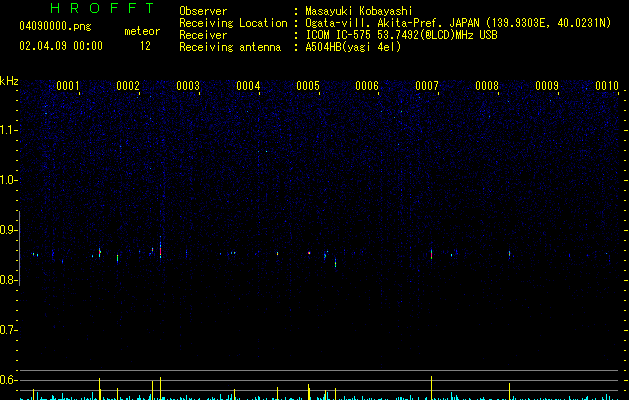629x400 pixels.
Task: Click the 0004 time marker
Action: (248, 86)
